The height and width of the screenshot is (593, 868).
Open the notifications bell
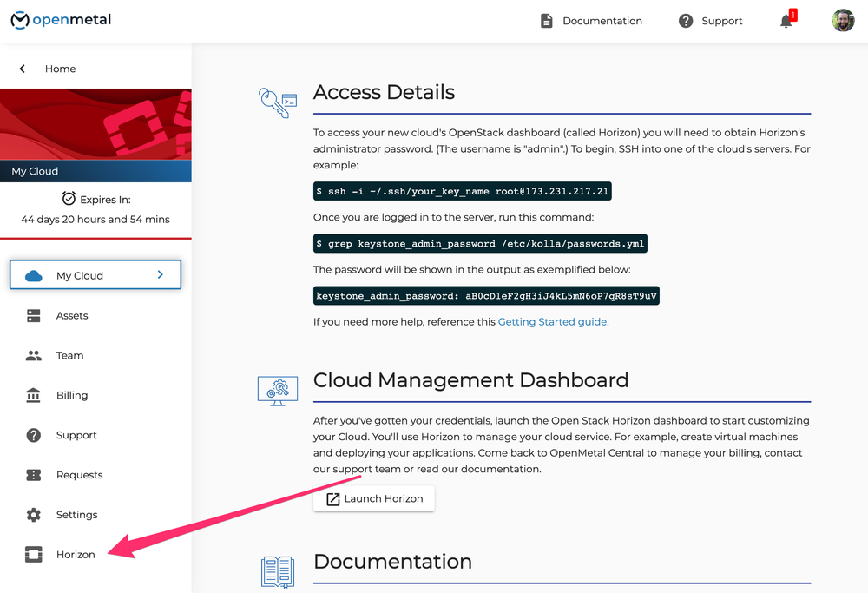point(786,21)
